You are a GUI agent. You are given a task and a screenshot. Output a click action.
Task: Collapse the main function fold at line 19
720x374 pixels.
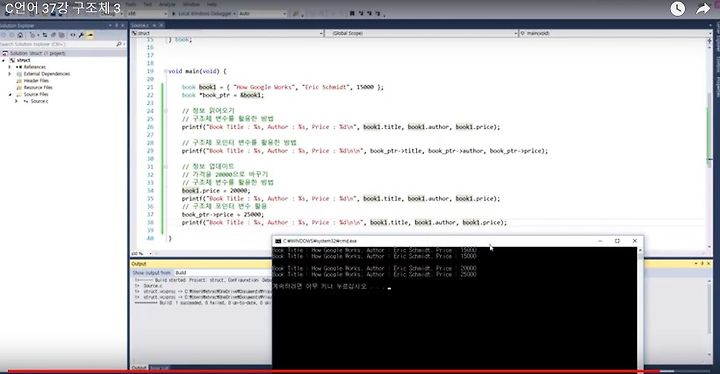coord(165,71)
